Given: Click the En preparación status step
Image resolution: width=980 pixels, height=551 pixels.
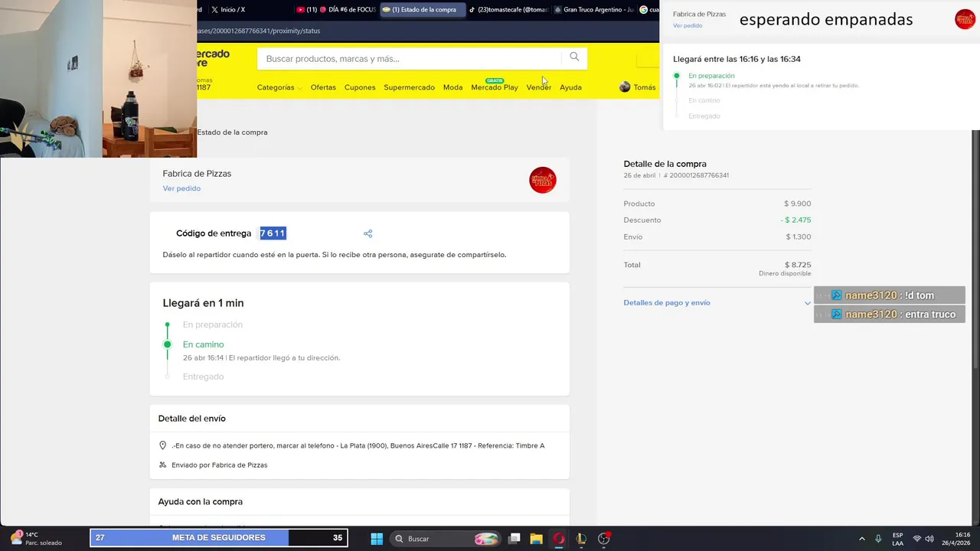Looking at the screenshot, I should tap(212, 324).
